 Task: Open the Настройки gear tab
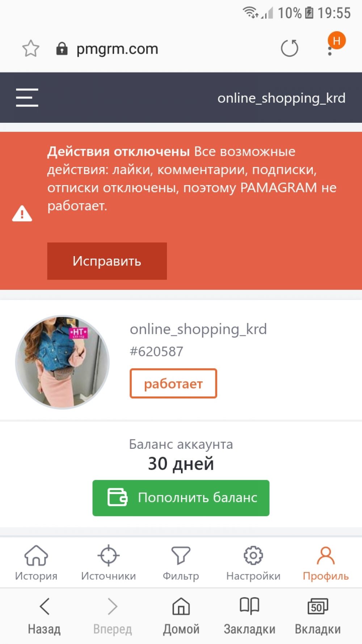[253, 563]
